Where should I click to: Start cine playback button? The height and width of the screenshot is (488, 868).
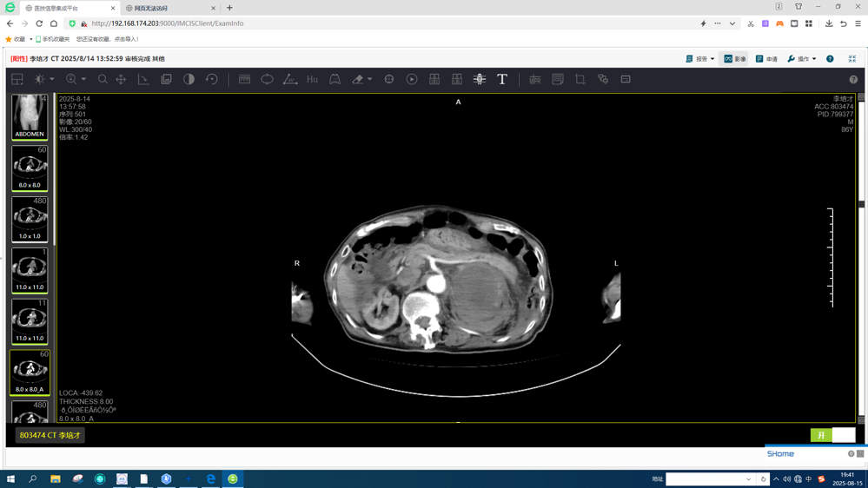point(412,79)
